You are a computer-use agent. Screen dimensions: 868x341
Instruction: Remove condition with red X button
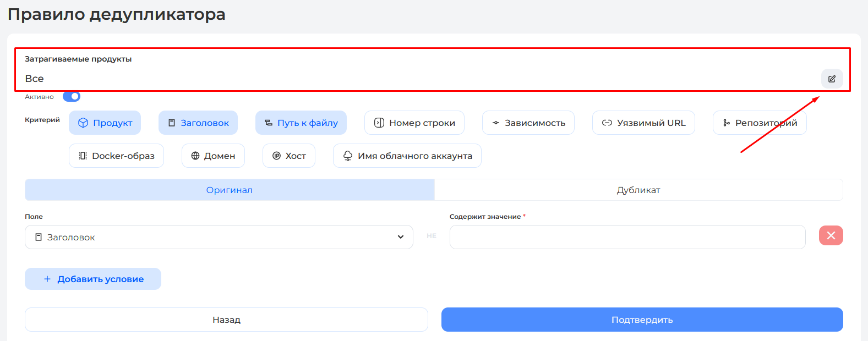(831, 235)
